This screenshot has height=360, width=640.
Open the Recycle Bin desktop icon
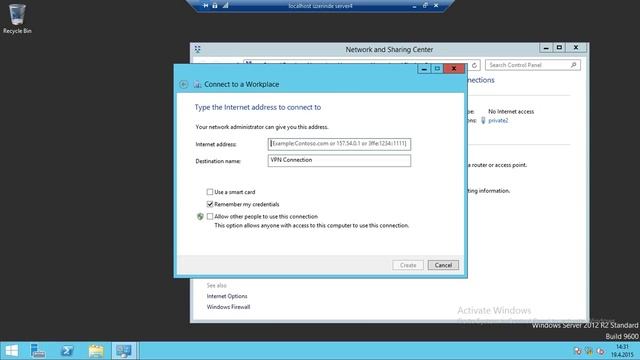[x=17, y=19]
